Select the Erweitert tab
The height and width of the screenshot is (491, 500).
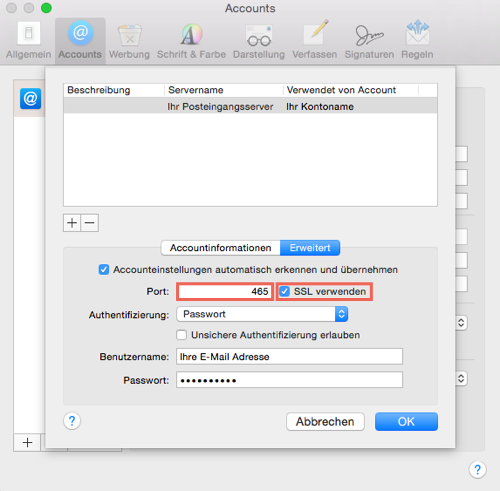point(310,248)
